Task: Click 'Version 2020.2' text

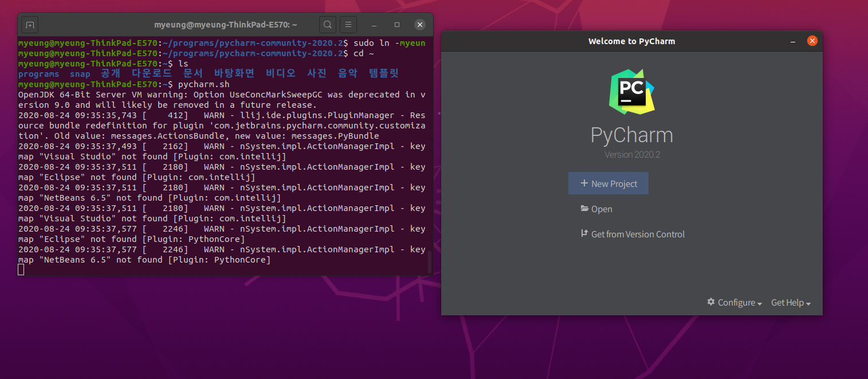Action: [x=632, y=155]
